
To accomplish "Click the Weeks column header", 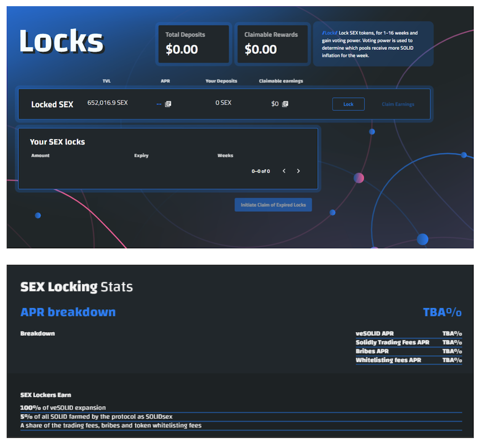I will [x=225, y=156].
